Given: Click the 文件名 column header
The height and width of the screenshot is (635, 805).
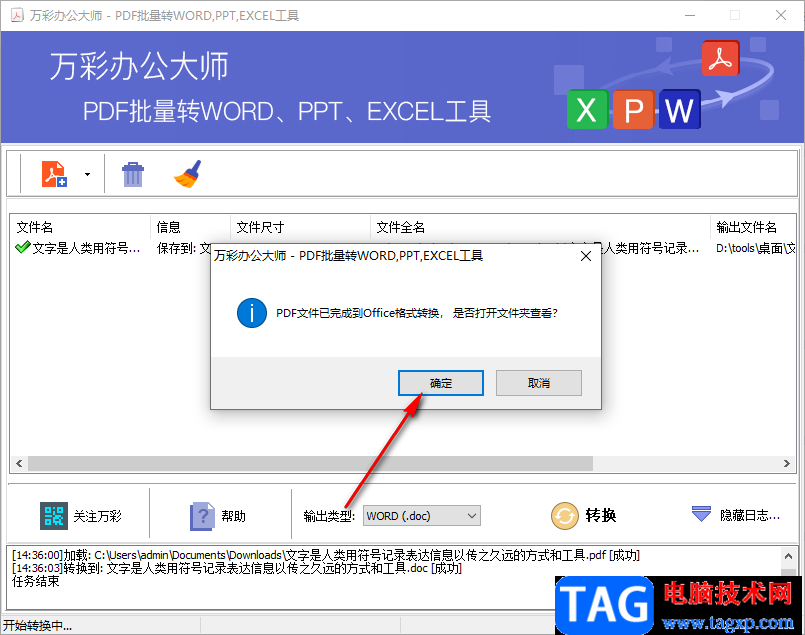Looking at the screenshot, I should (x=80, y=227).
